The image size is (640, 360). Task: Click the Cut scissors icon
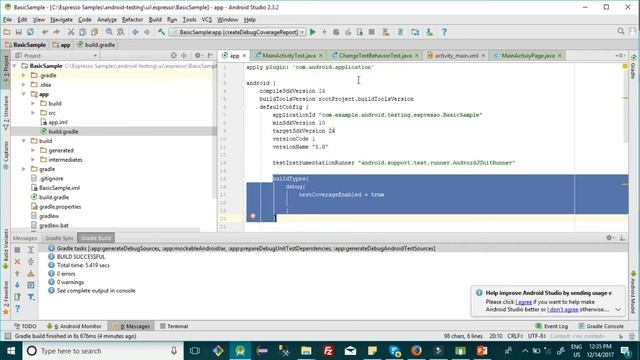(71, 32)
